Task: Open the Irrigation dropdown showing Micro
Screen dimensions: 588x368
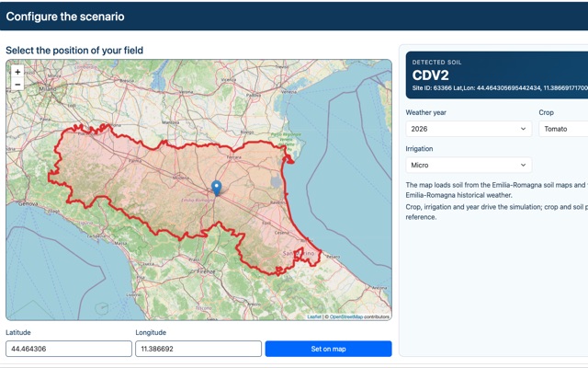Action: [469, 165]
